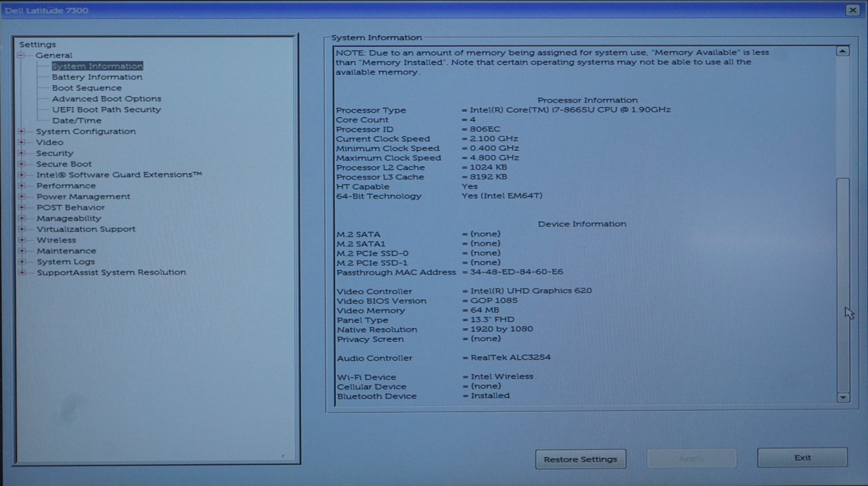
Task: Select the Manageability label
Action: pos(69,218)
